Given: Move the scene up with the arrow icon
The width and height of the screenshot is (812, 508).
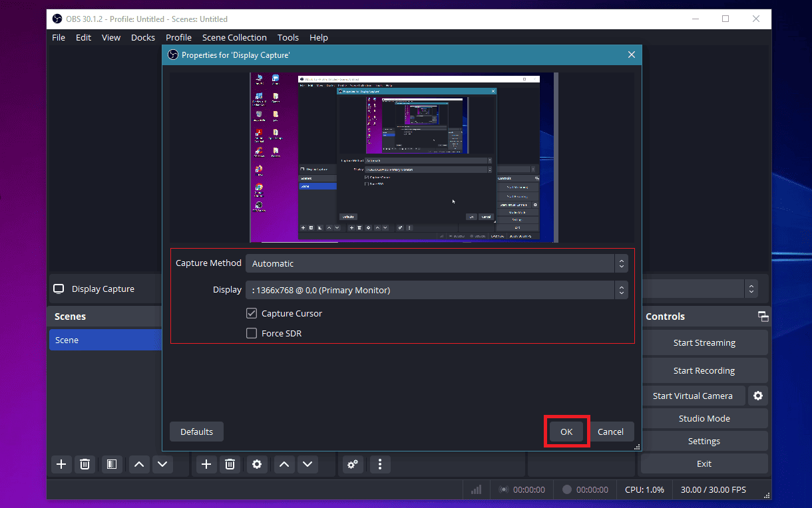Looking at the screenshot, I should (x=139, y=464).
